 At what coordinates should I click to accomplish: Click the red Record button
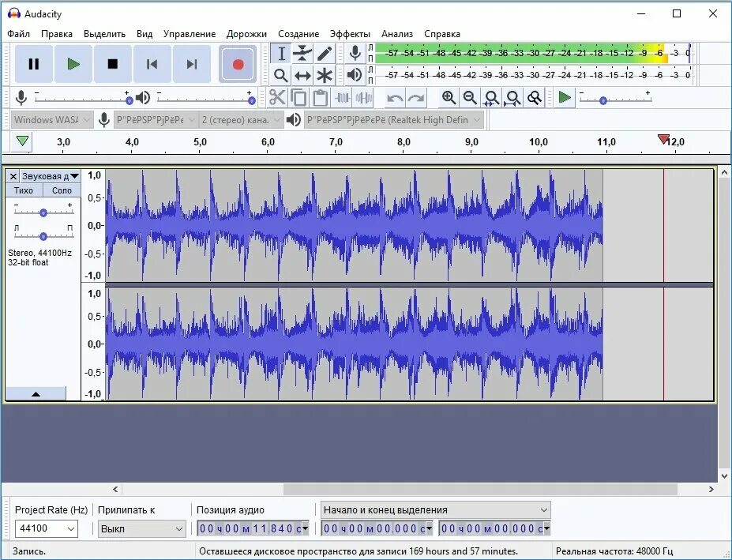pos(238,64)
